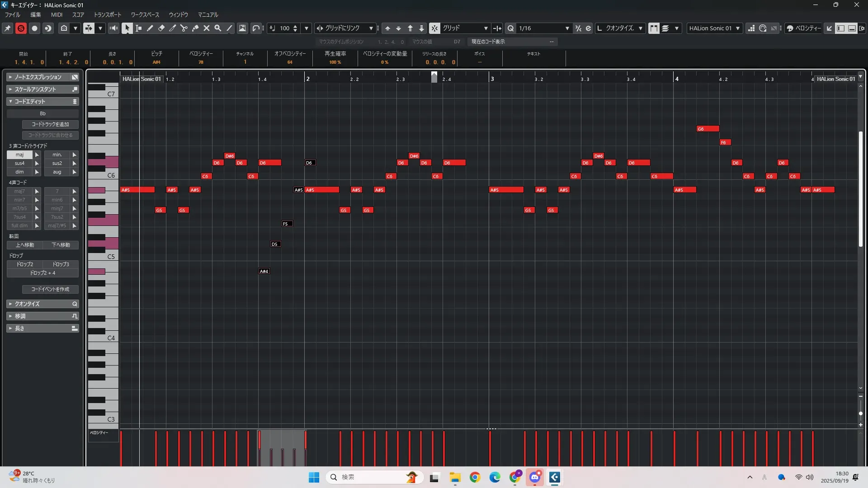Click the ドロップ2 + 4 button
The width and height of the screenshot is (868, 488).
(x=42, y=273)
